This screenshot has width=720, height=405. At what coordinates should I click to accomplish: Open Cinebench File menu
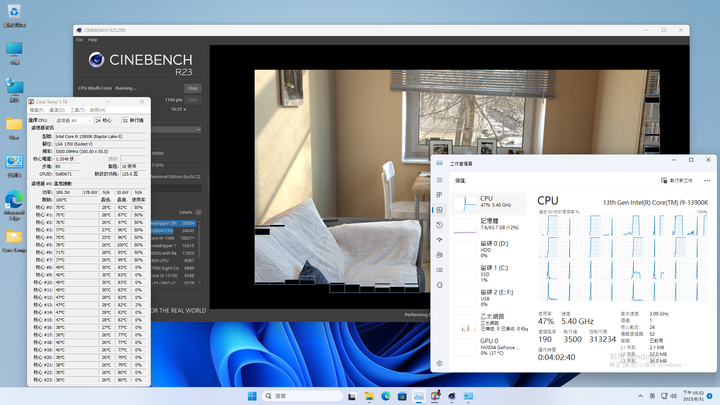(x=79, y=40)
